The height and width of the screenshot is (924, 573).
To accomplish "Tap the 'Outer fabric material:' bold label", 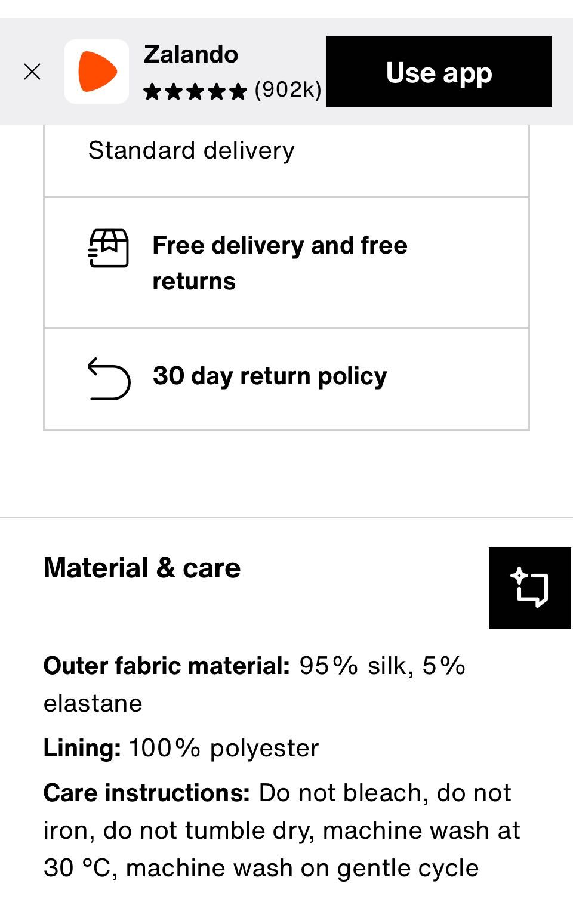I will [167, 666].
